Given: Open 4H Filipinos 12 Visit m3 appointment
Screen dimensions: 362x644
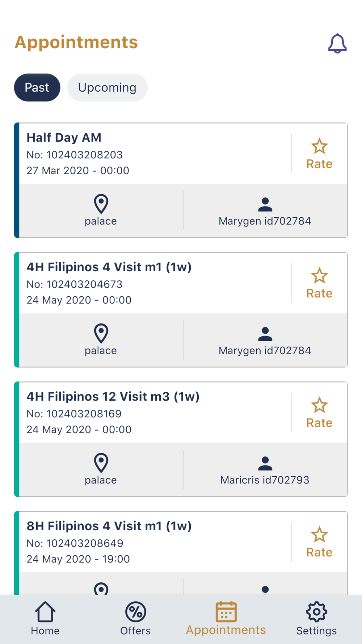Looking at the screenshot, I should [x=113, y=397].
